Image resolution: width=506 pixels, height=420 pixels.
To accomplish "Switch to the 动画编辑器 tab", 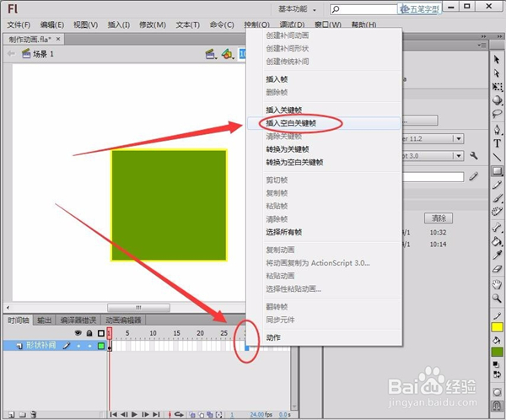I will click(x=123, y=320).
